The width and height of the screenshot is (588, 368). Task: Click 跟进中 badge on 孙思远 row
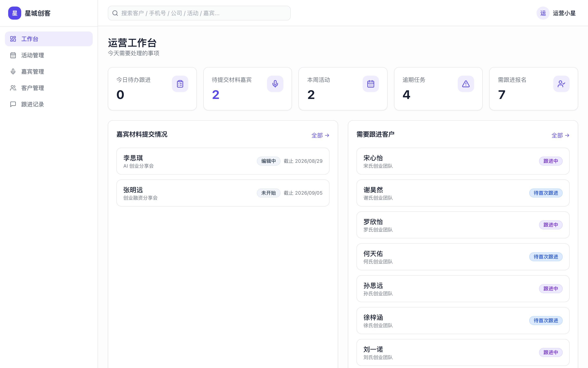(x=551, y=289)
